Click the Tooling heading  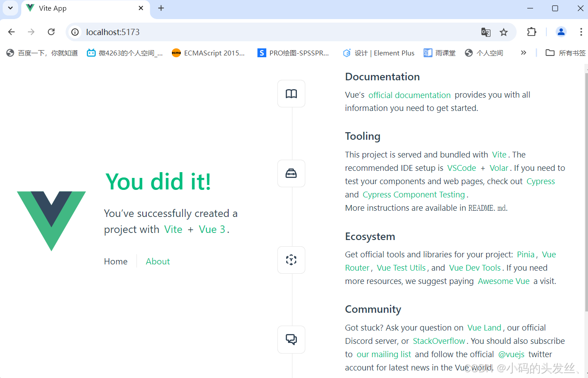point(363,136)
